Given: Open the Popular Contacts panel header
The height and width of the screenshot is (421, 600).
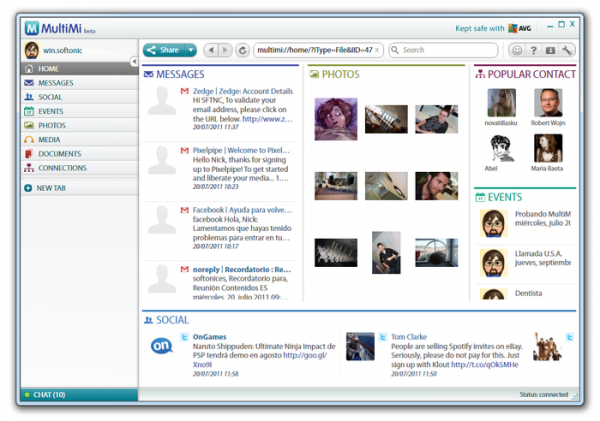Looking at the screenshot, I should pyautogui.click(x=525, y=74).
